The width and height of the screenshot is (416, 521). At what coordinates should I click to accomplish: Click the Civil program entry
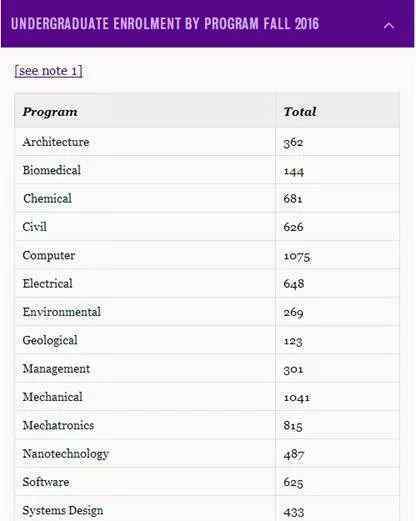[35, 227]
